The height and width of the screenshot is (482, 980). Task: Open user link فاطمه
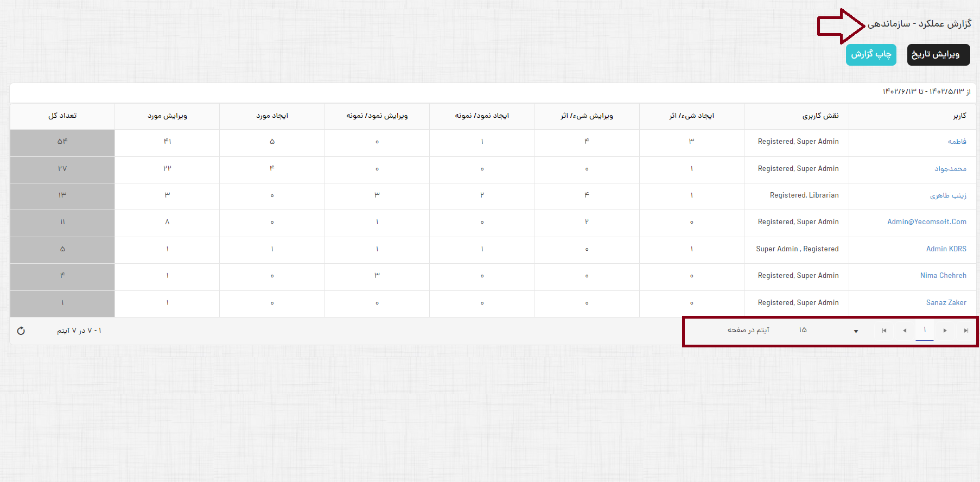(957, 142)
